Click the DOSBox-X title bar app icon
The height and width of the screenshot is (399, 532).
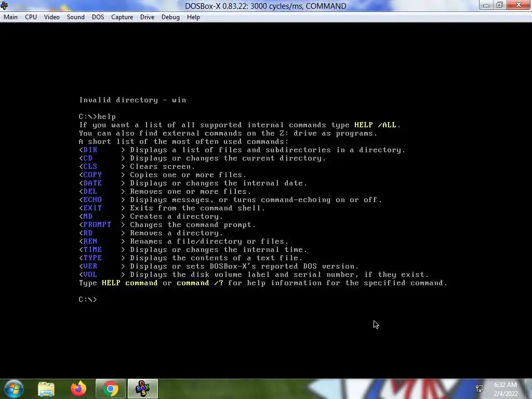4,5
